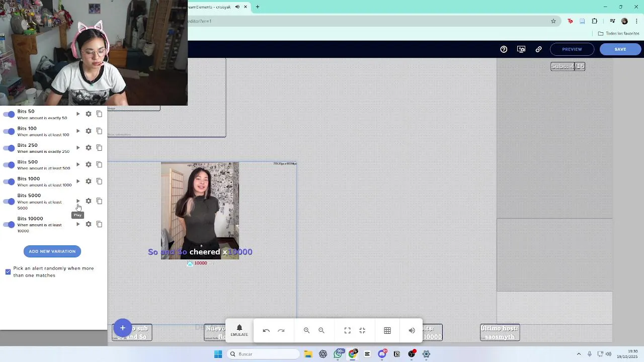
Task: Disable the Bits 1000 variation toggle
Action: 9,182
